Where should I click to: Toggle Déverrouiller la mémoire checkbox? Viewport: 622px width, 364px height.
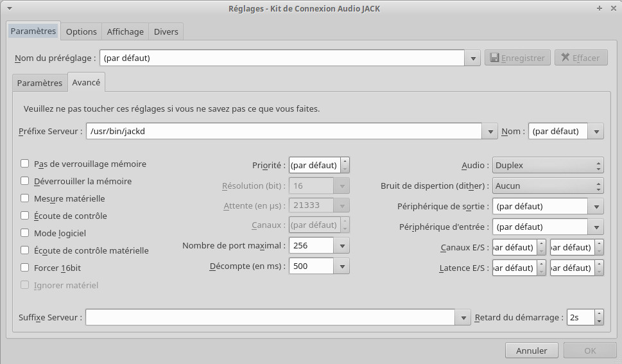24,181
